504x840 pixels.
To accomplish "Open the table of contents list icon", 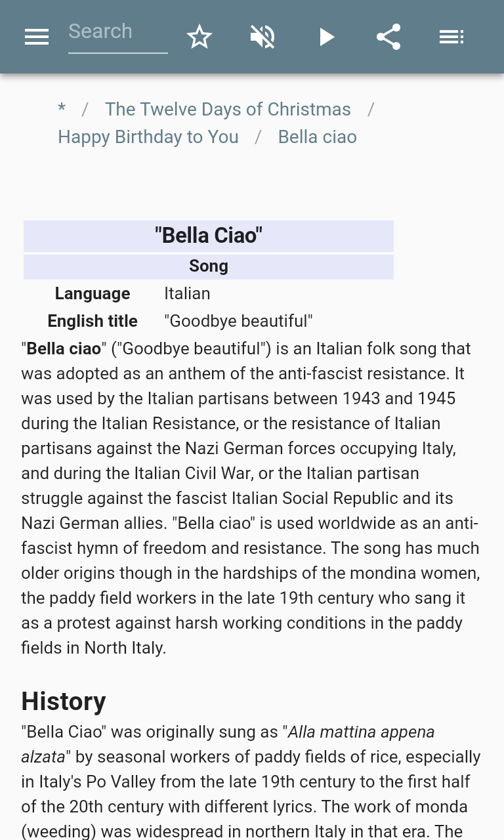I will [x=451, y=37].
